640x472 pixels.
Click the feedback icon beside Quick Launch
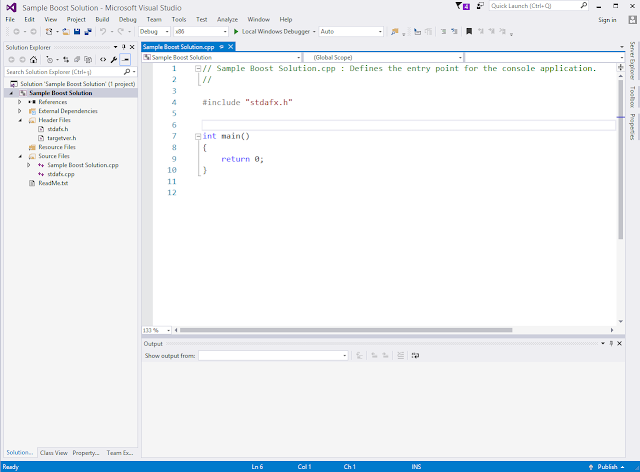click(480, 6)
